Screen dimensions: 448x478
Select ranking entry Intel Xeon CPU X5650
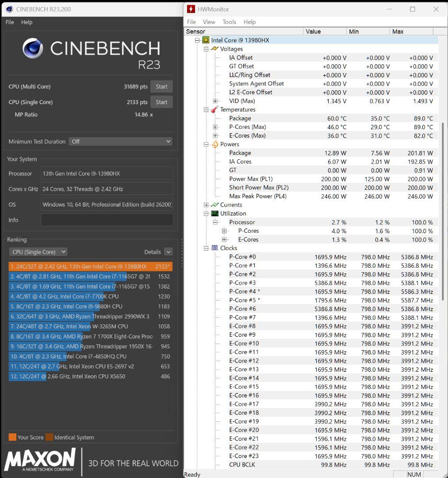pos(91,377)
